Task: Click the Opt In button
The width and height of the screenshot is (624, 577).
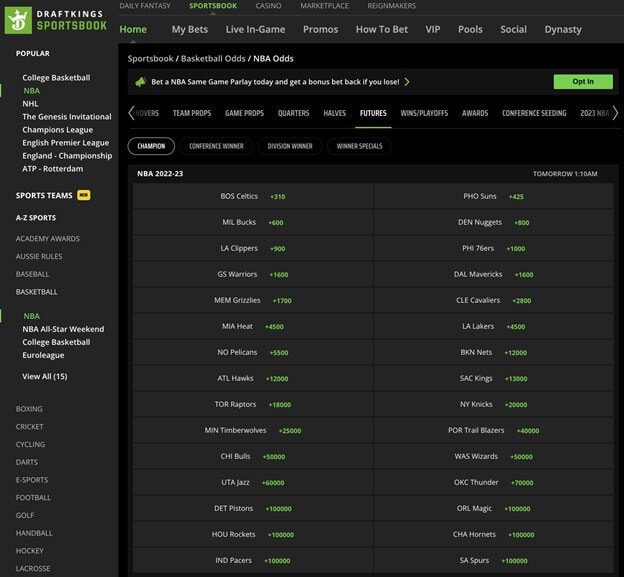Action: pos(583,82)
